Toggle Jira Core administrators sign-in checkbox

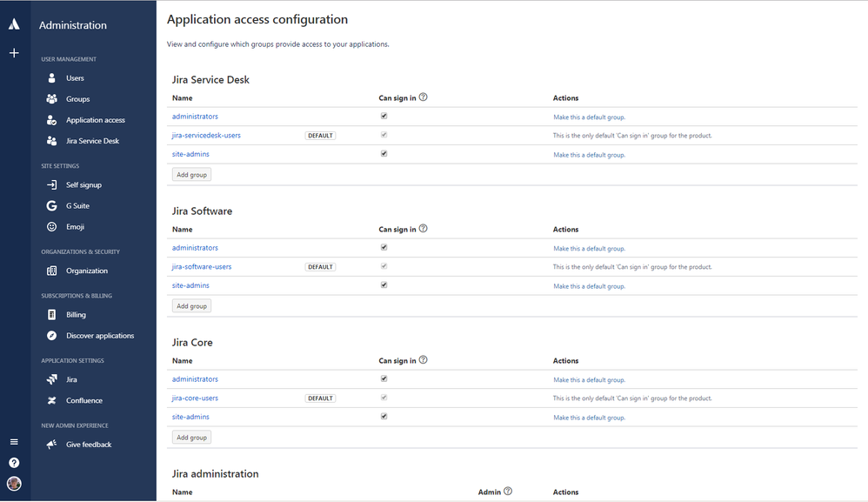(x=384, y=378)
